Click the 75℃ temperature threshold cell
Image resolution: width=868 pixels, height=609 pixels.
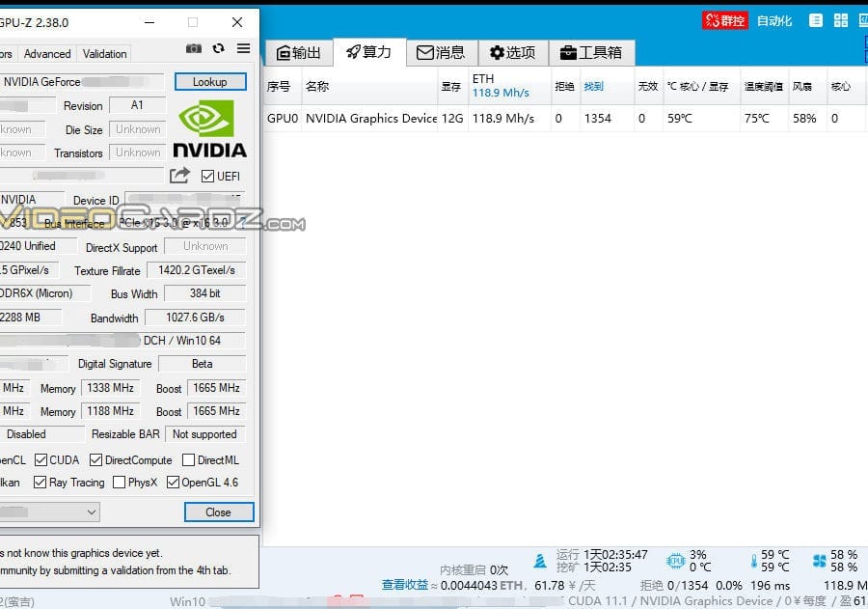764,118
